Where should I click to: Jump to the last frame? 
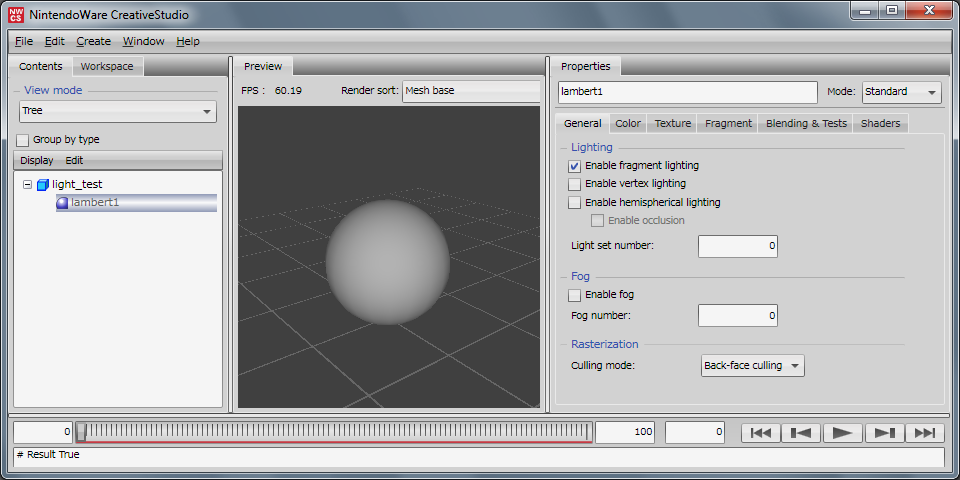pos(925,432)
